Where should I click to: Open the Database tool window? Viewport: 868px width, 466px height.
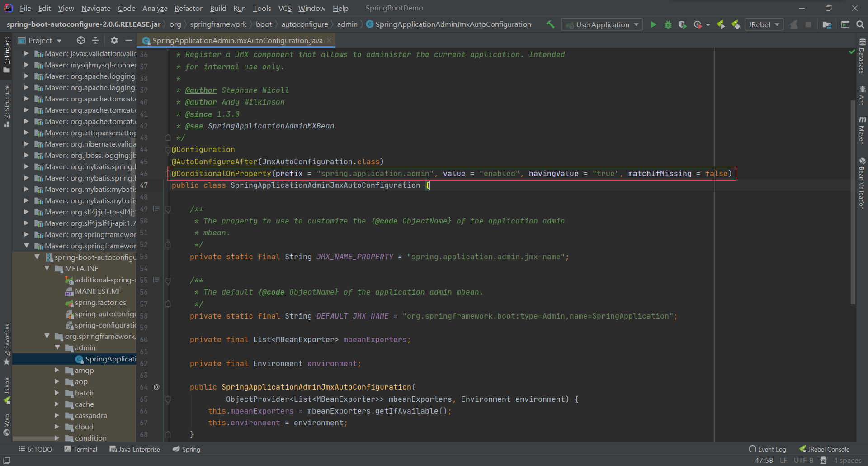pyautogui.click(x=862, y=56)
